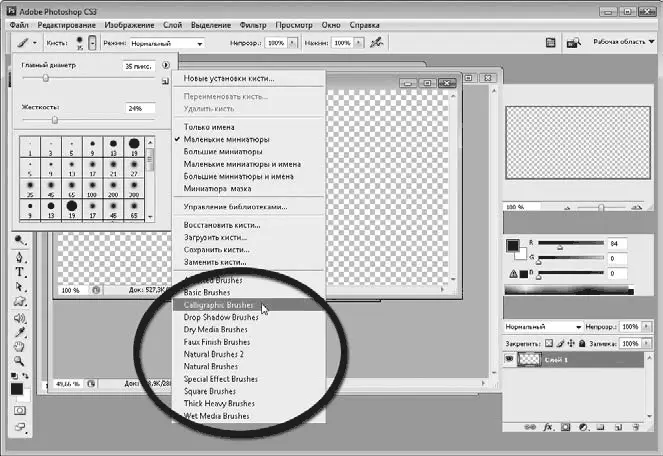Choose Миниатюра мазка view option
Screen dimensions: 663x456
[x=249, y=189]
